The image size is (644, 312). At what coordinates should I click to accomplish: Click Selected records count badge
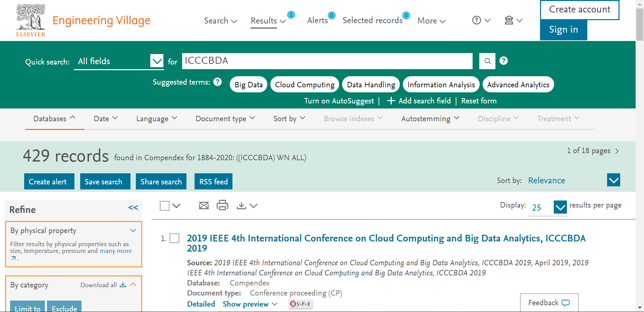(406, 15)
